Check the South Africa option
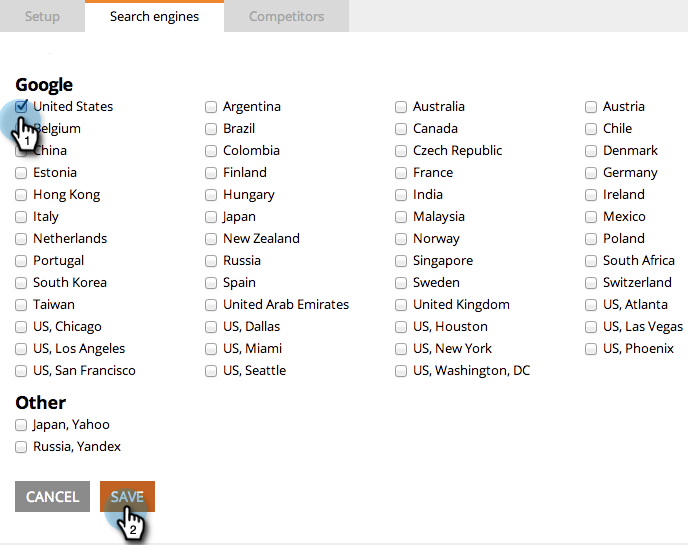The width and height of the screenshot is (688, 545). [591, 261]
